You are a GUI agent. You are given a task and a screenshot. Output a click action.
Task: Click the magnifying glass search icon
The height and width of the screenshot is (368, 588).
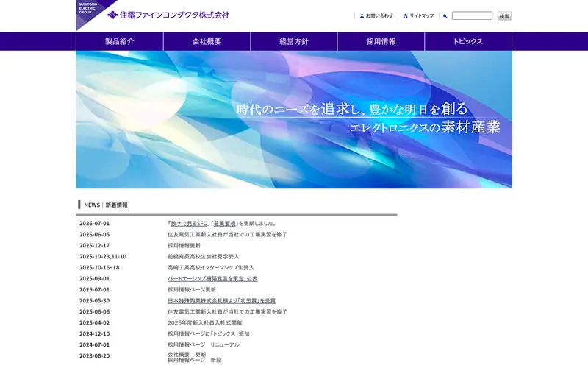click(445, 15)
